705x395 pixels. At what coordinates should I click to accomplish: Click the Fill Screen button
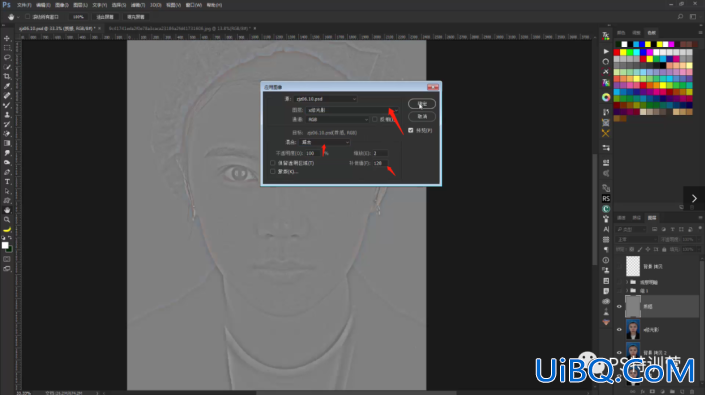[x=136, y=17]
